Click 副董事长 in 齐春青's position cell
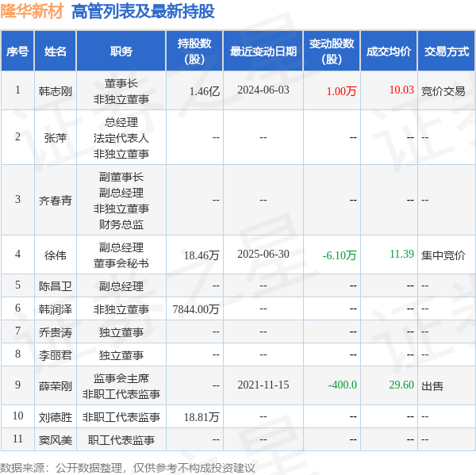The width and height of the screenshot is (476, 475). [121, 177]
